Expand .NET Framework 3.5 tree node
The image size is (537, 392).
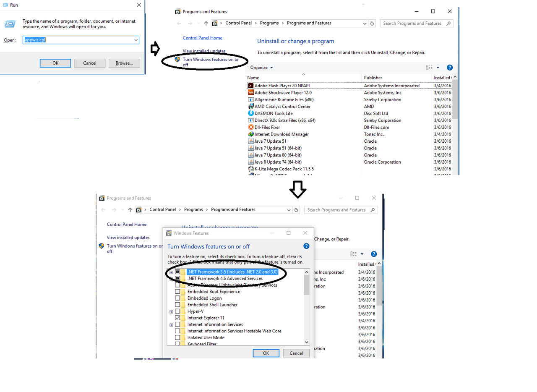point(171,272)
